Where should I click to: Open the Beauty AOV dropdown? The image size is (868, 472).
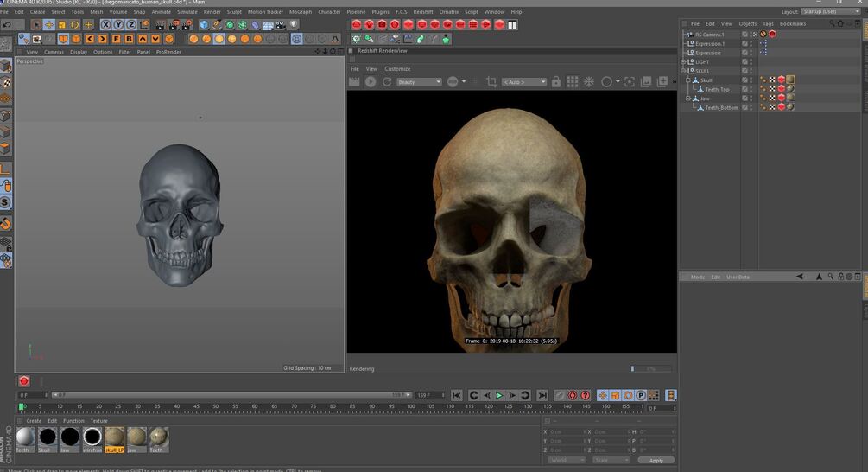419,81
